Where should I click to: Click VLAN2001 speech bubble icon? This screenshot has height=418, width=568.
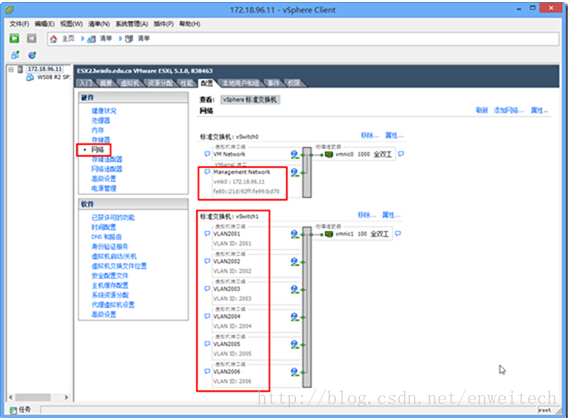(207, 234)
